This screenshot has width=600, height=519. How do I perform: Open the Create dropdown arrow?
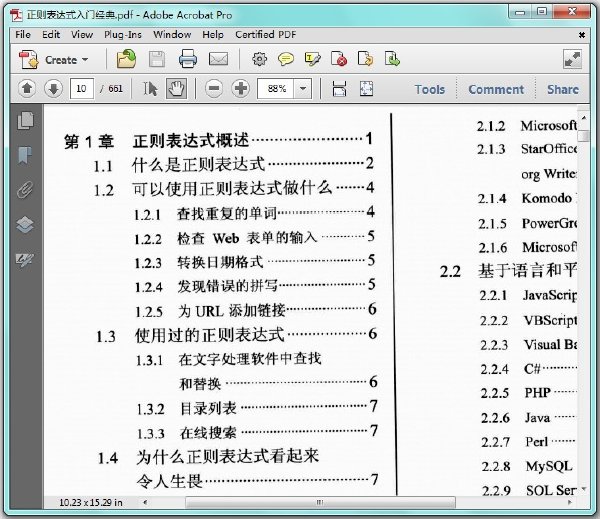(x=85, y=60)
